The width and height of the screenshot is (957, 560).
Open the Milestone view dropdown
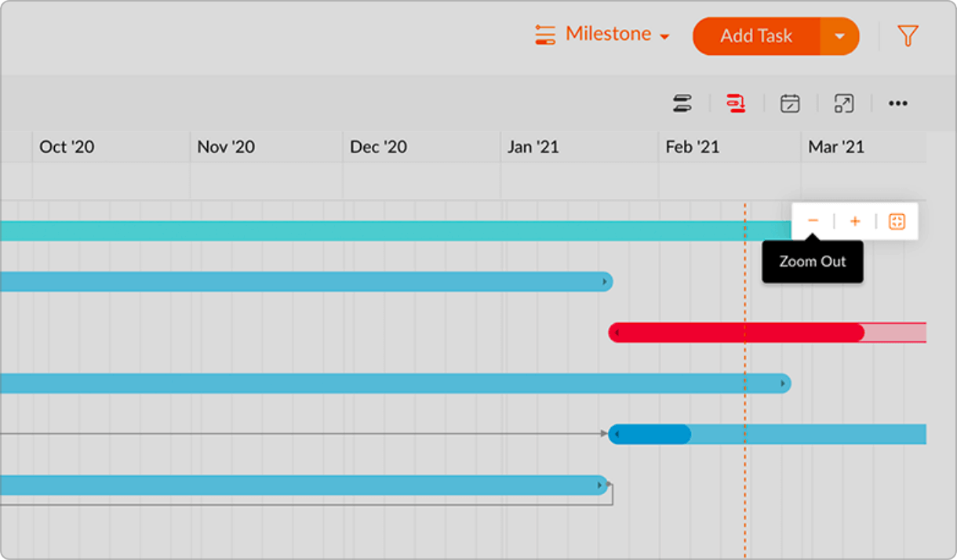click(602, 35)
